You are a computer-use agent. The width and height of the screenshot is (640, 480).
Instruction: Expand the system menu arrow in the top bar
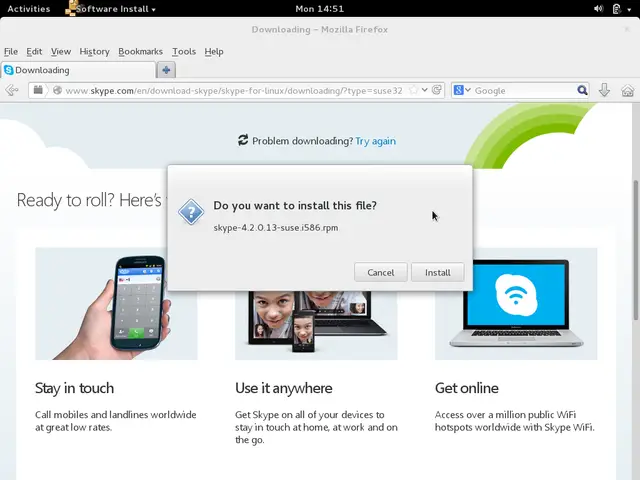tap(629, 9)
